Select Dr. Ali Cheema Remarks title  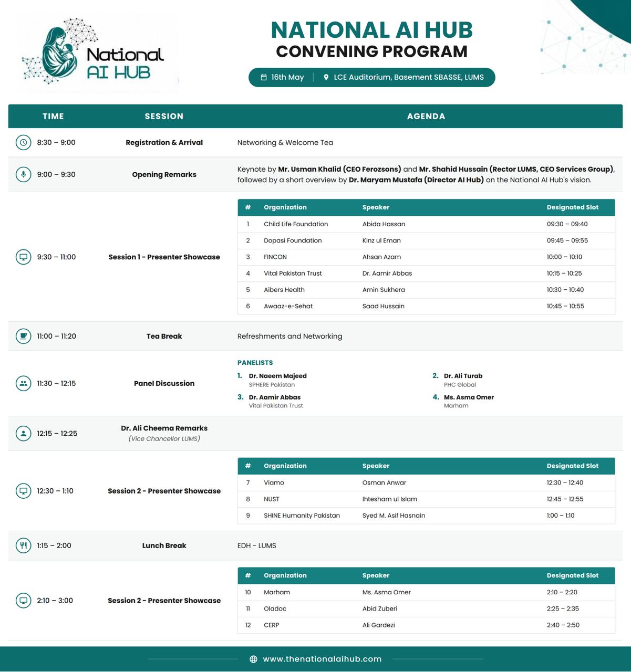click(164, 428)
